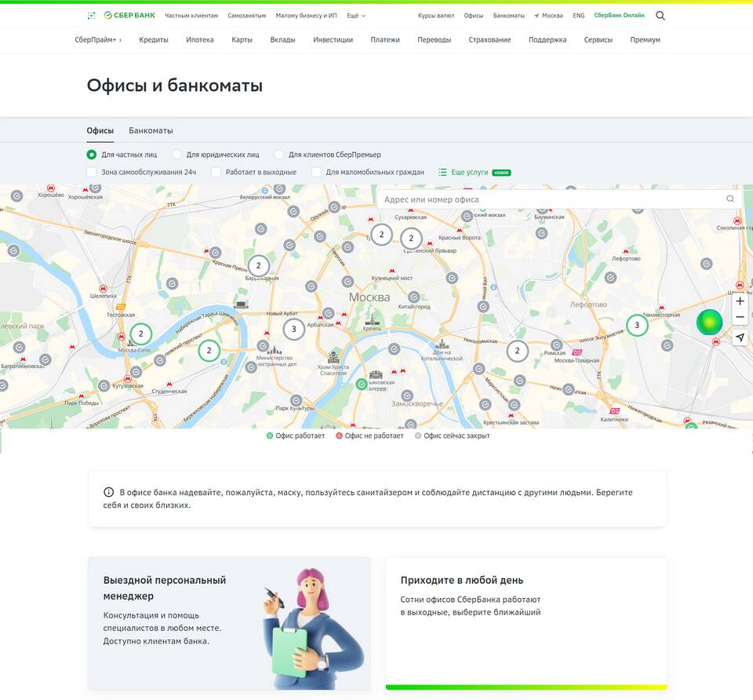This screenshot has height=700, width=753.
Task: Switch the site language to ENG
Action: (x=579, y=16)
